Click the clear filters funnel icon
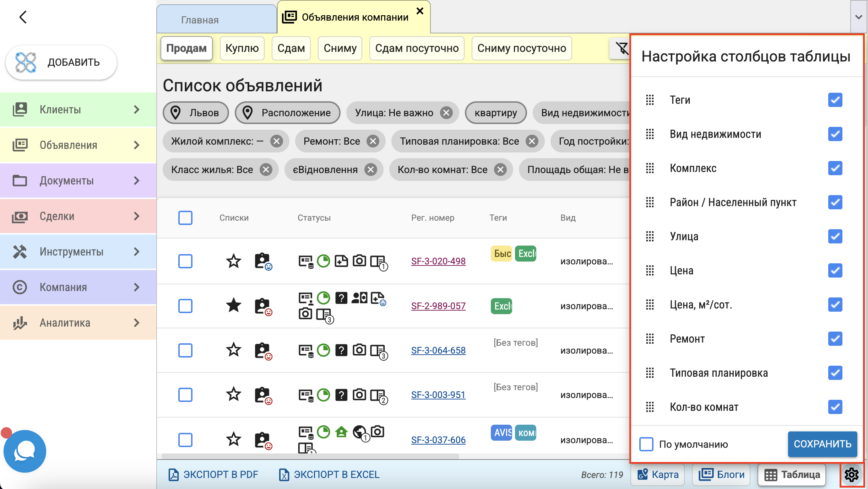Image resolution: width=868 pixels, height=489 pixels. (621, 48)
